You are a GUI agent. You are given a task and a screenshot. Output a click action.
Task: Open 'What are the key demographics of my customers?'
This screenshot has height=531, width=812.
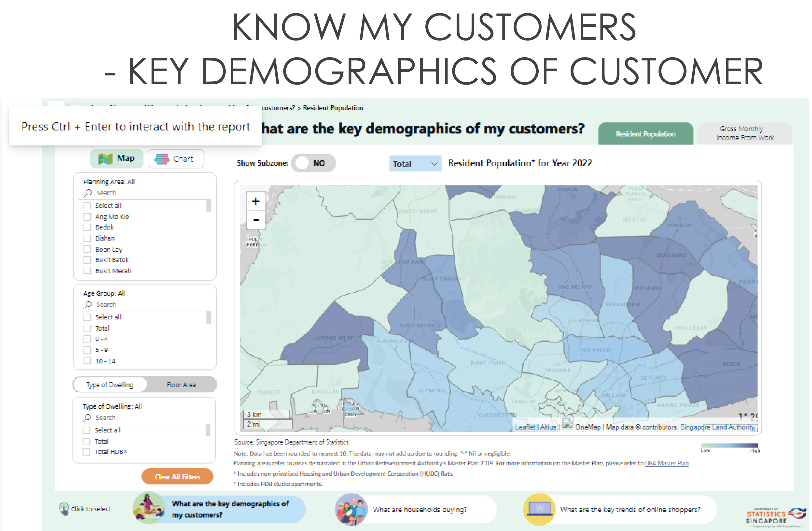[x=219, y=509]
